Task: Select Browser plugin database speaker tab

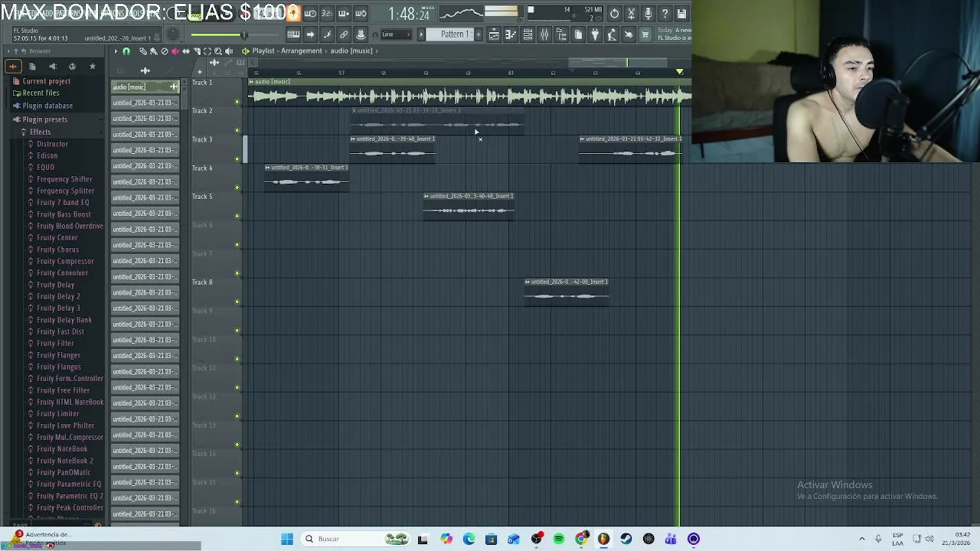Action: [x=52, y=67]
